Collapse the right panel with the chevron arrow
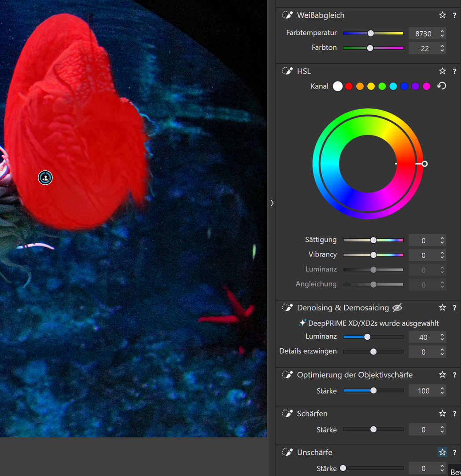The image size is (461, 476). (272, 203)
